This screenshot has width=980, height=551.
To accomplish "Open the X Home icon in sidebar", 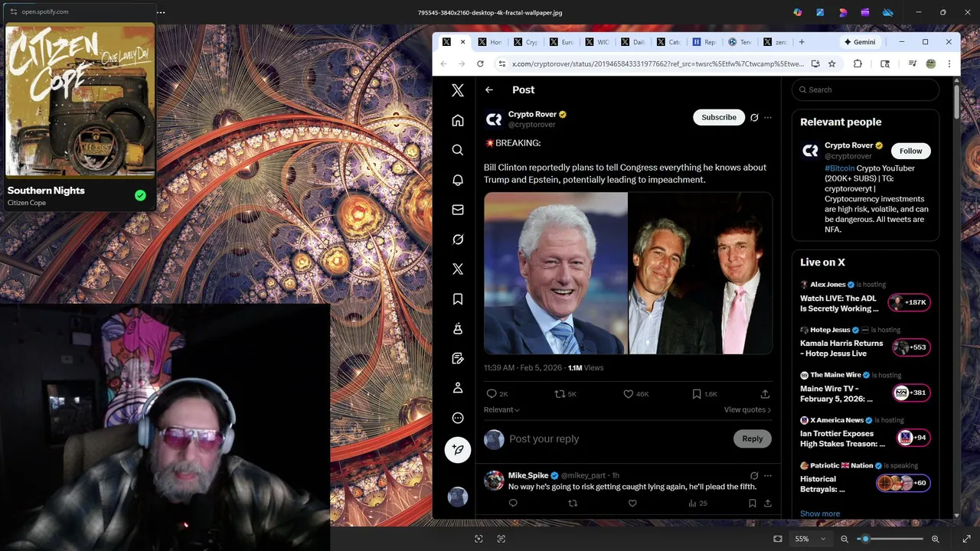I will pos(458,120).
